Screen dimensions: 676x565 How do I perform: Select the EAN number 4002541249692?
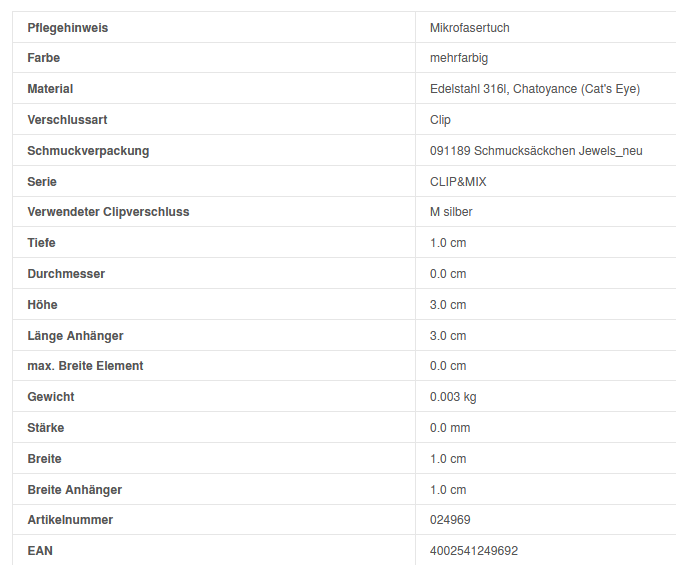tap(474, 551)
